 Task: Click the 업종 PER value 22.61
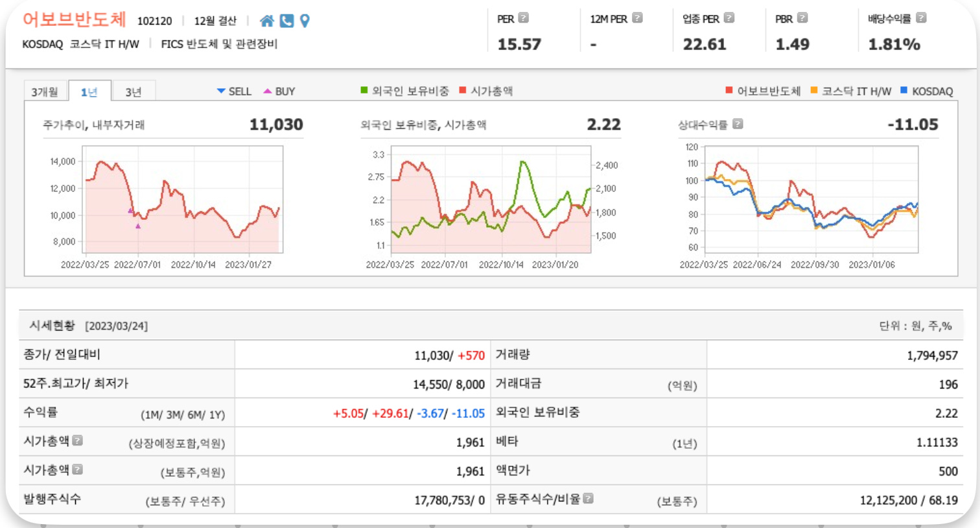point(705,44)
